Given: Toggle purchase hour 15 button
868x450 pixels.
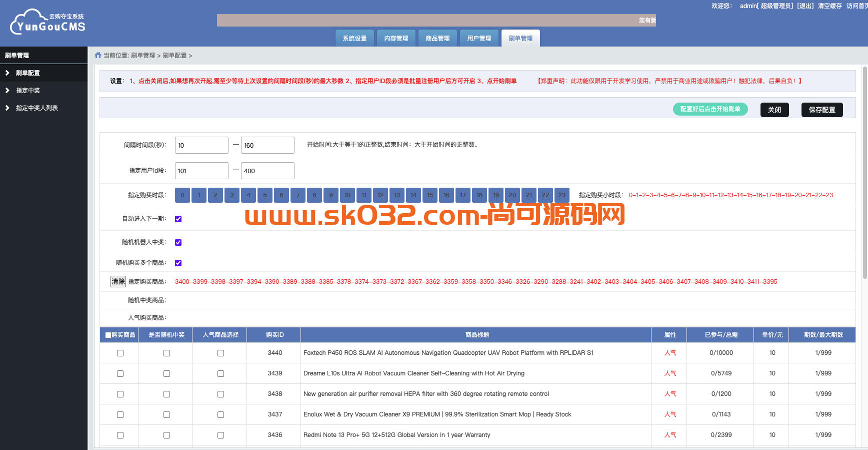Looking at the screenshot, I should (x=430, y=195).
